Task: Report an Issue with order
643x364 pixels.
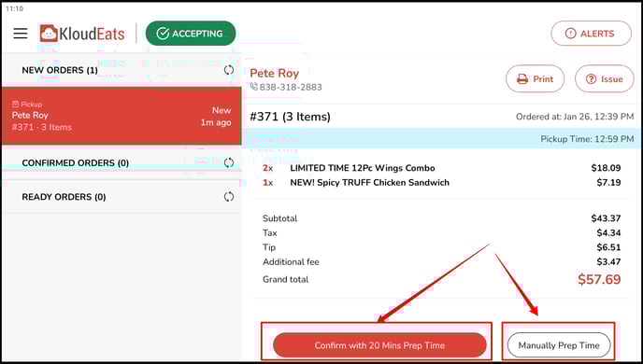Action: click(604, 78)
